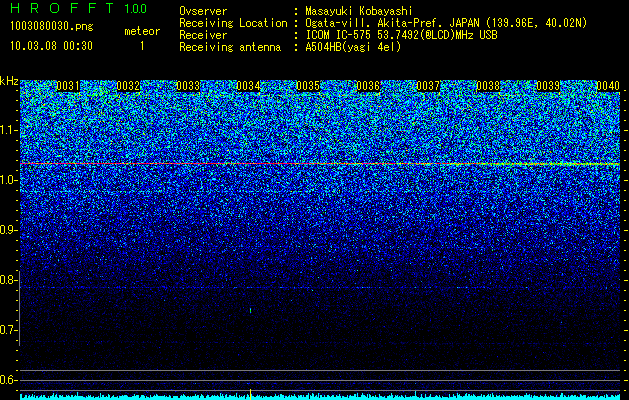The height and width of the screenshot is (400, 629).
Task: Click the 0.9 frequency axis label
Action: [8, 230]
